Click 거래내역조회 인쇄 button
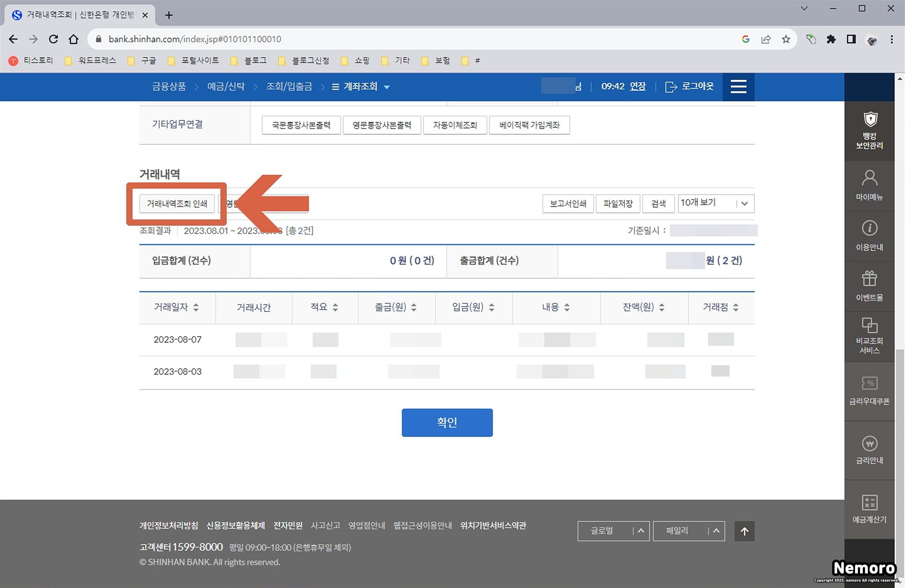The image size is (905, 588). 177,204
